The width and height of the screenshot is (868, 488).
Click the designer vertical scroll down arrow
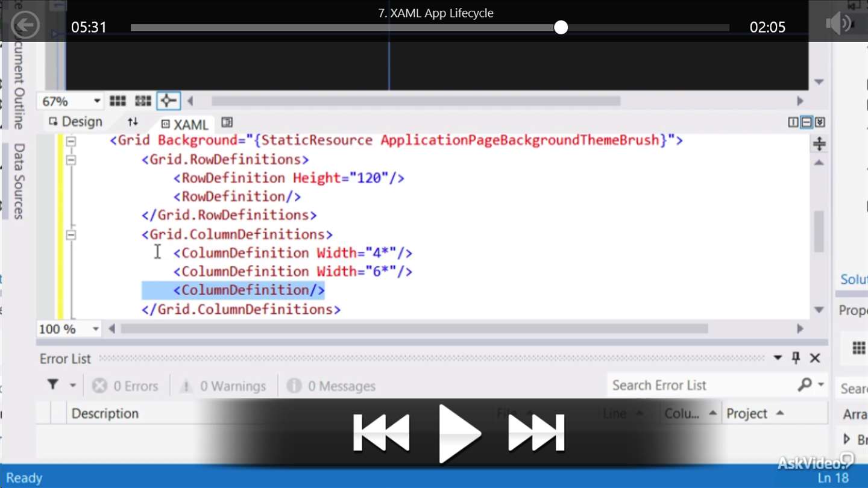[819, 82]
